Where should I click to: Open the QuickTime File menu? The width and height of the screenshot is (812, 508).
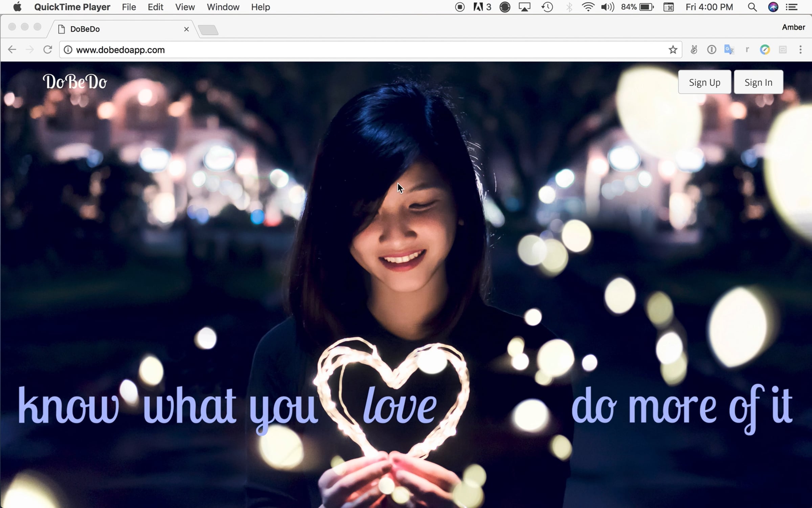tap(129, 7)
